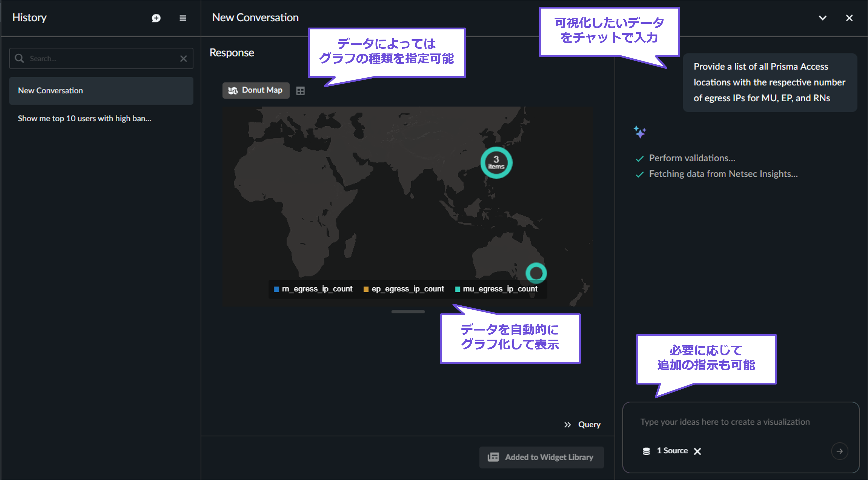868x480 pixels.
Task: Switch to the table grid view icon
Action: (x=300, y=91)
